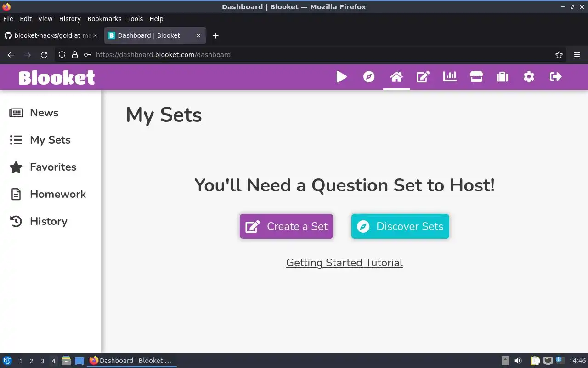Click the 14:46 clock
Viewport: 588px width, 368px height.
point(577,361)
